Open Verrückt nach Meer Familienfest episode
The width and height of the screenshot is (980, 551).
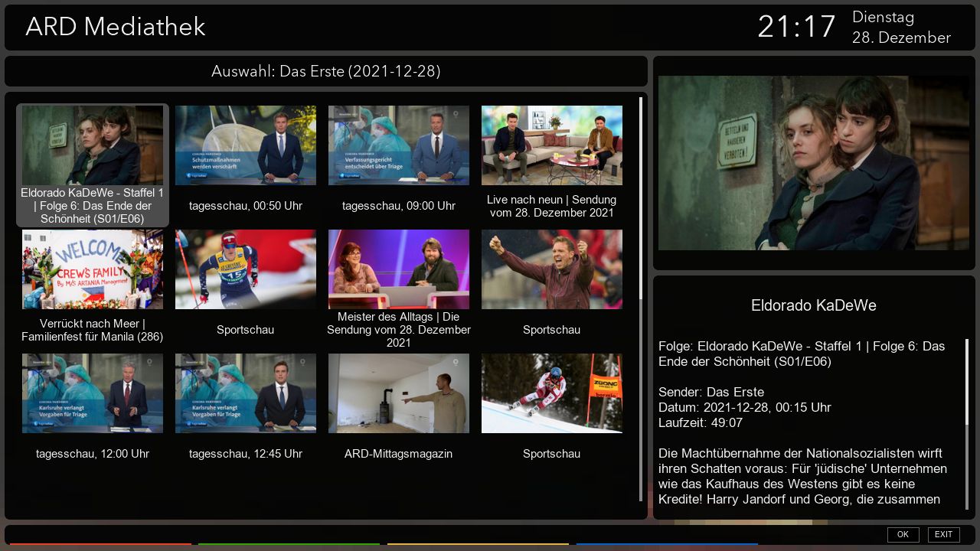(x=92, y=269)
